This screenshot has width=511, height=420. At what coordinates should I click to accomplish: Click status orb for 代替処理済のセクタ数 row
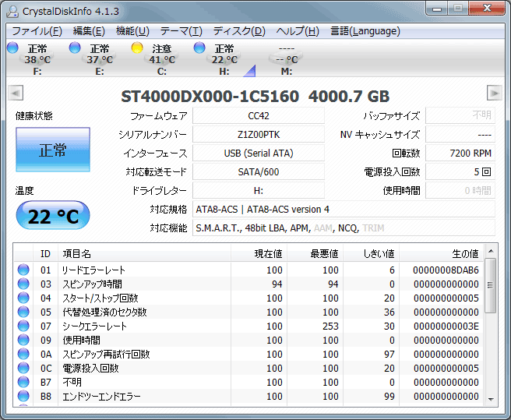click(x=23, y=312)
